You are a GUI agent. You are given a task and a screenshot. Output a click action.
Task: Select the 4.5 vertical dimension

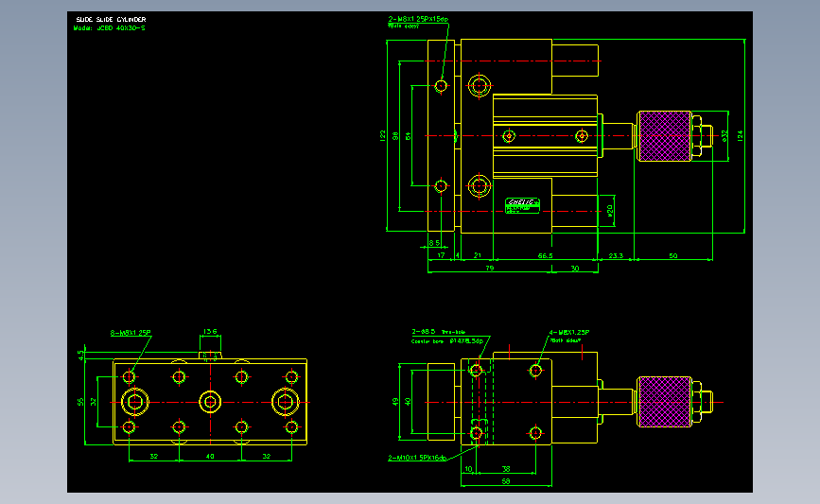click(80, 355)
